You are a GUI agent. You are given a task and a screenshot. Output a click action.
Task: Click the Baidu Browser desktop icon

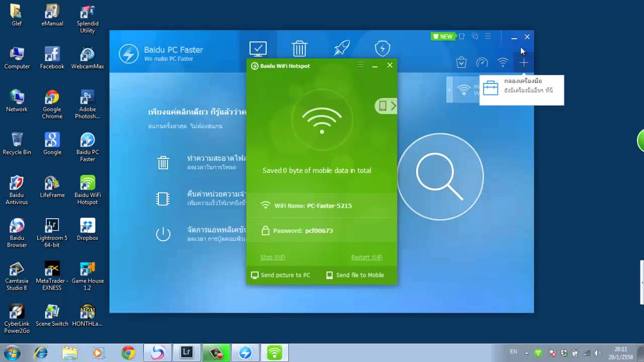tap(17, 233)
